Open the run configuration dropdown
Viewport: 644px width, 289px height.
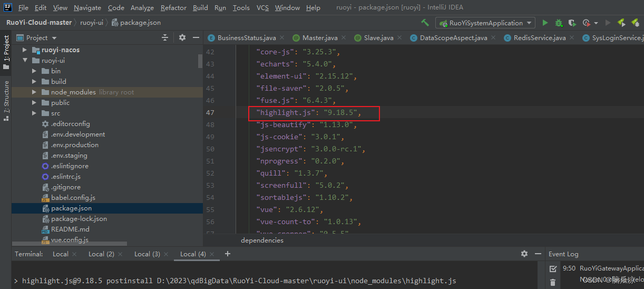pyautogui.click(x=485, y=23)
